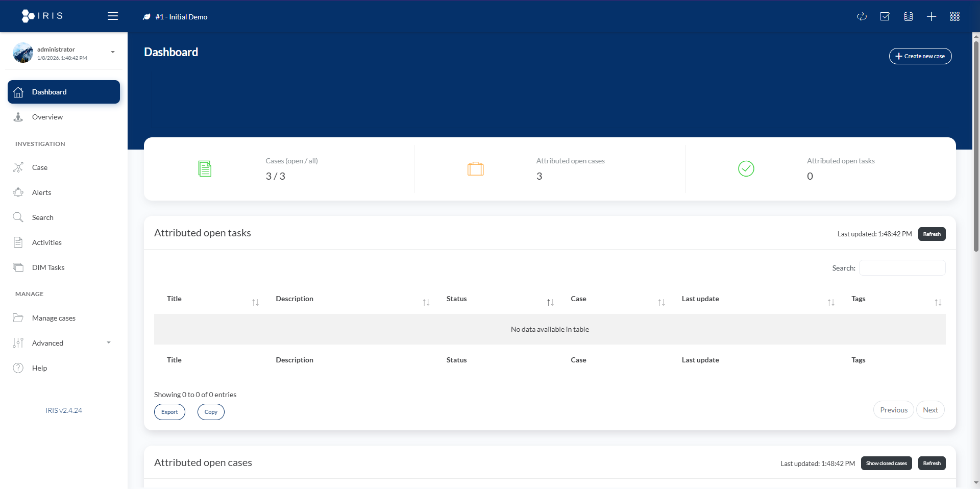The width and height of the screenshot is (980, 489).
Task: Focus the tasks table Search field
Action: 902,268
